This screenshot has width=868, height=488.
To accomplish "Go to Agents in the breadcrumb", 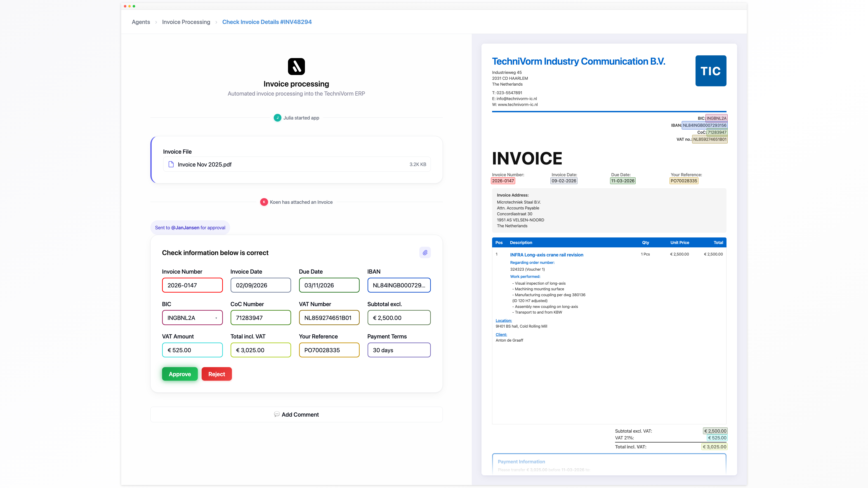I will tap(141, 22).
